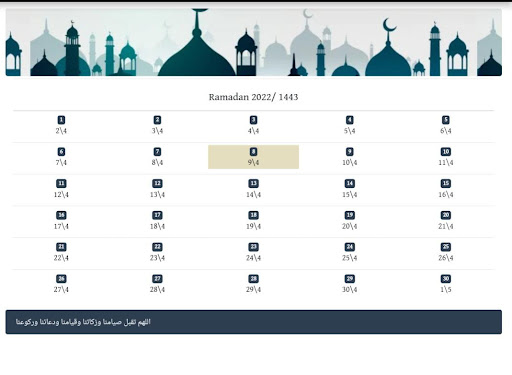
Task: Click the date 13\4
Action: 157,194
